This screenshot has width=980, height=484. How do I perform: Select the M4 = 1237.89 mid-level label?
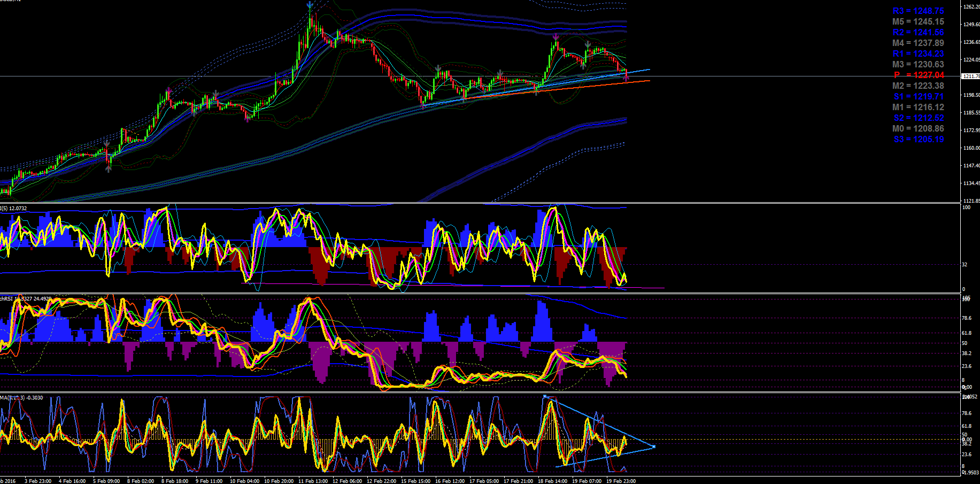pyautogui.click(x=918, y=43)
